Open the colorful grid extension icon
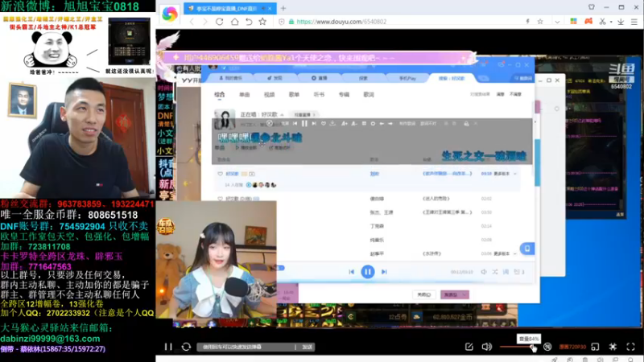 point(573,22)
